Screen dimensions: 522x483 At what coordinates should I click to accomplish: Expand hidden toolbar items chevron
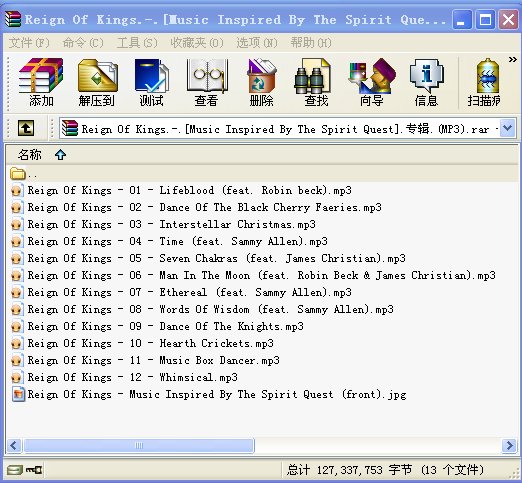point(512,60)
